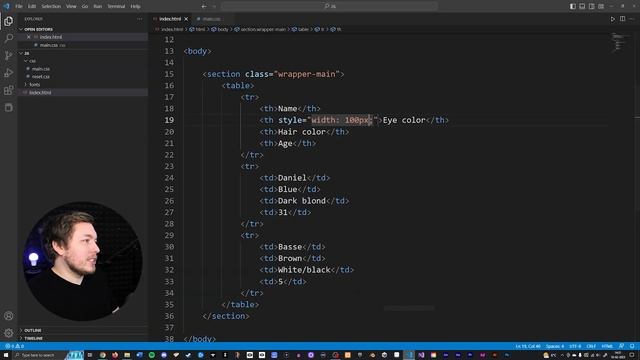
Task: Toggle Primary Side Bar visibility
Action: [573, 6]
